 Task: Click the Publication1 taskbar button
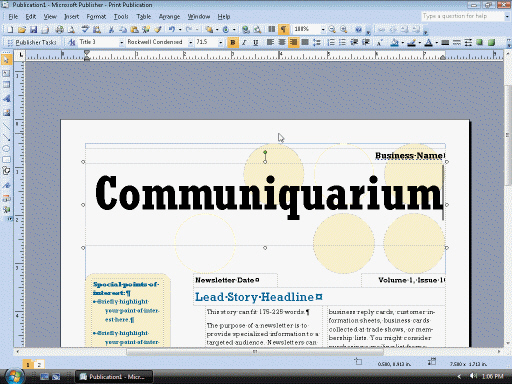coord(113,377)
